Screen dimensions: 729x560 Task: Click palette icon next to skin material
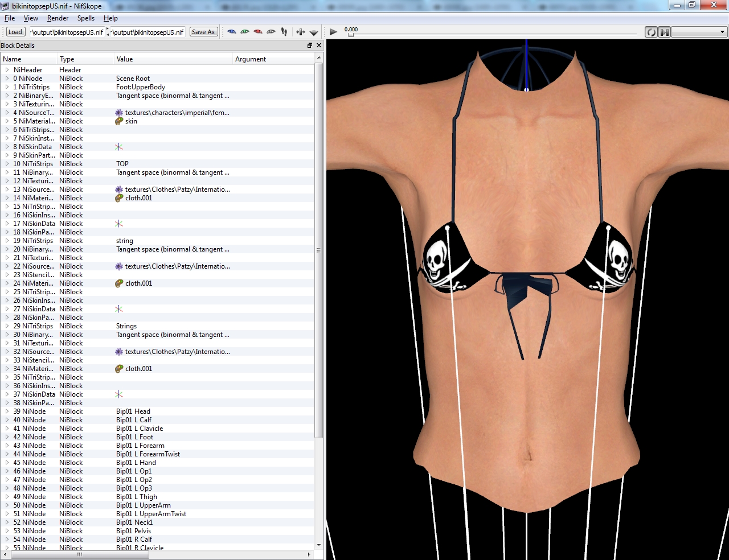pos(119,121)
